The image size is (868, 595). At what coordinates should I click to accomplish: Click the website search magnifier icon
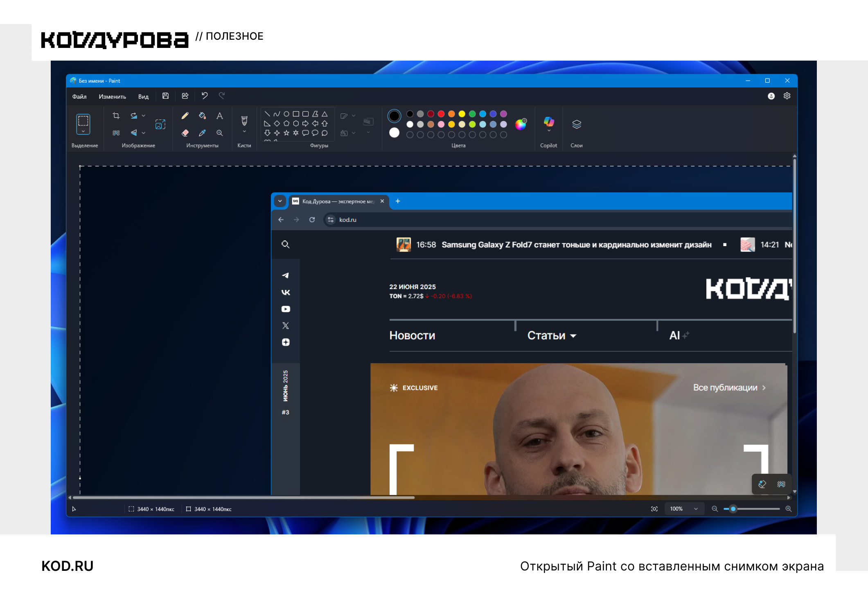click(286, 244)
